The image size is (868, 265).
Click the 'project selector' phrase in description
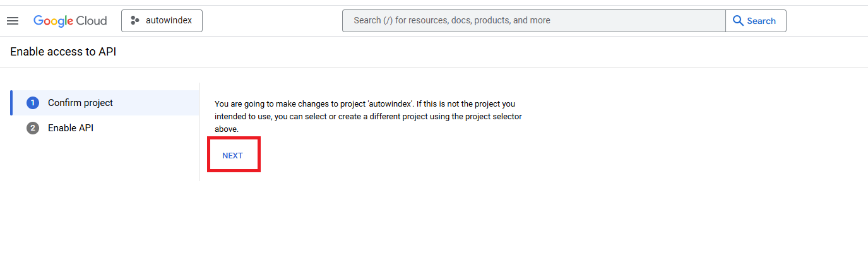click(492, 116)
